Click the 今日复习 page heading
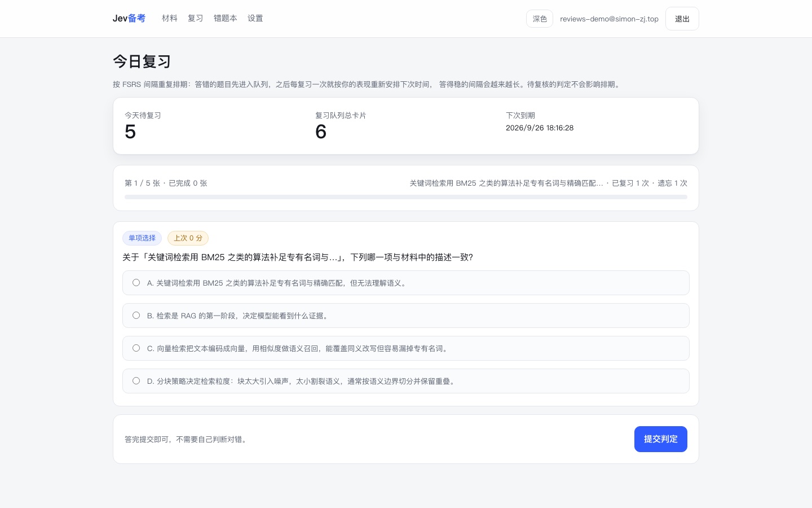This screenshot has width=812, height=508. coord(142,62)
